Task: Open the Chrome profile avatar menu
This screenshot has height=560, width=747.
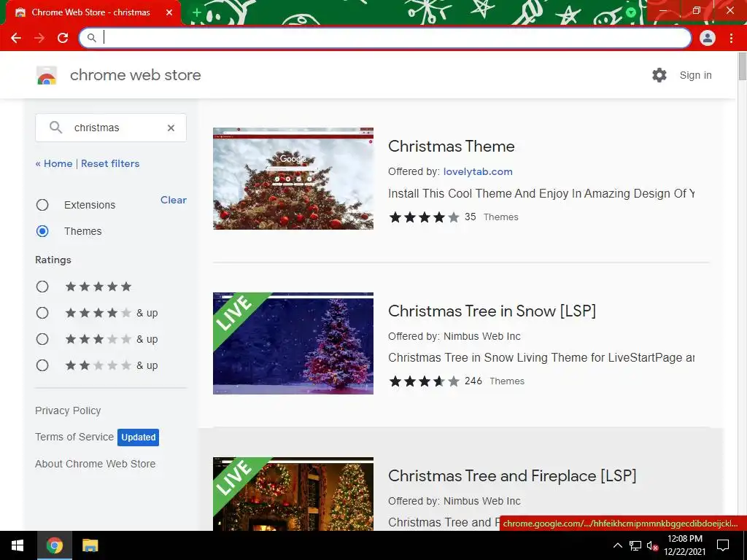Action: (x=708, y=38)
